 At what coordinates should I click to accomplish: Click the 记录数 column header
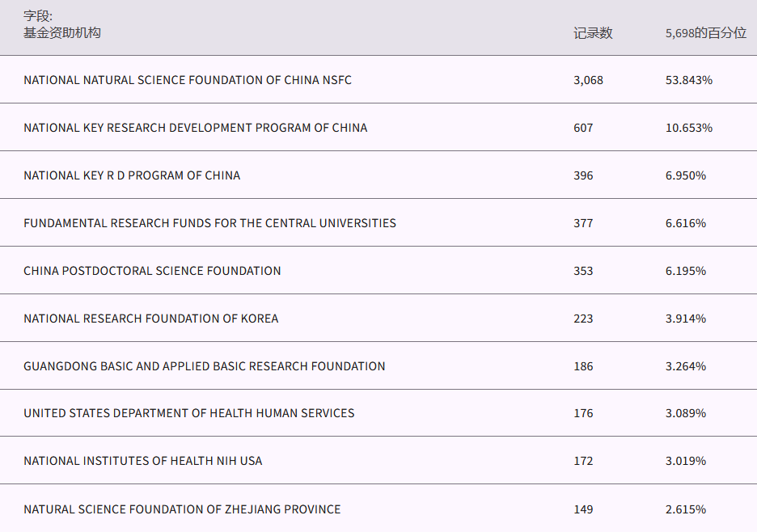593,33
